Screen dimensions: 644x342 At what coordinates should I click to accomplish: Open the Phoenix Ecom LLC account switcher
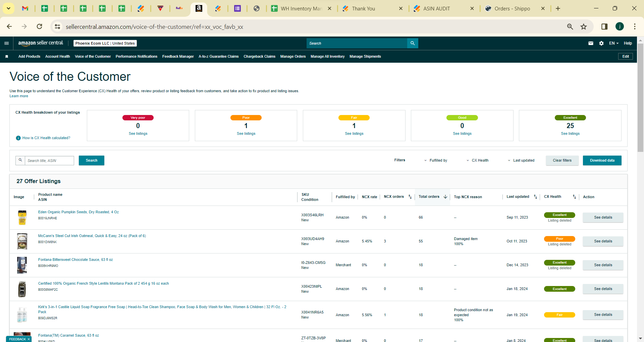pyautogui.click(x=105, y=43)
